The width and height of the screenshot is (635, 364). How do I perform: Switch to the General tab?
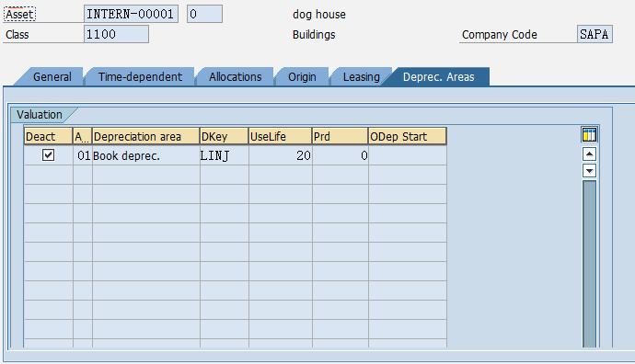(52, 77)
